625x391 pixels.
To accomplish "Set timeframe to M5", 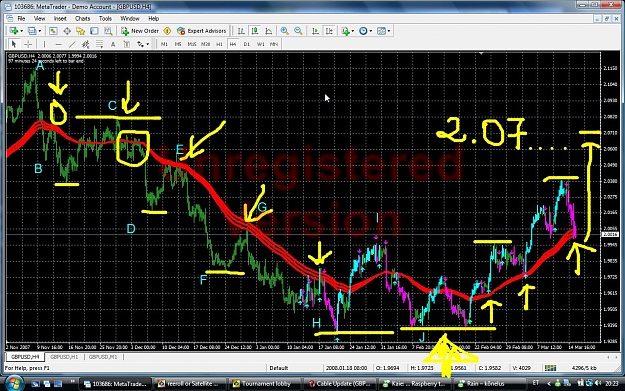I will point(178,44).
